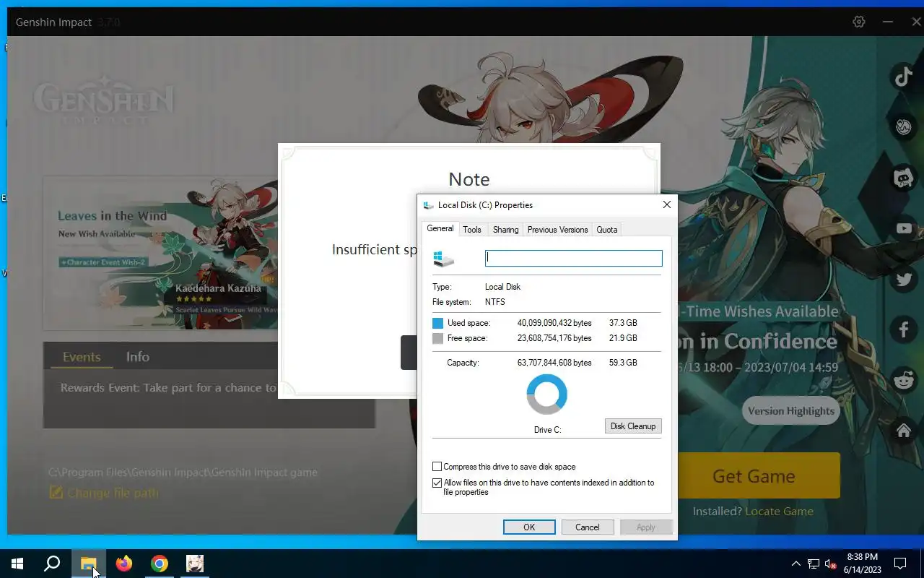Open the TikTok social link
The height and width of the screenshot is (578, 924).
click(904, 77)
